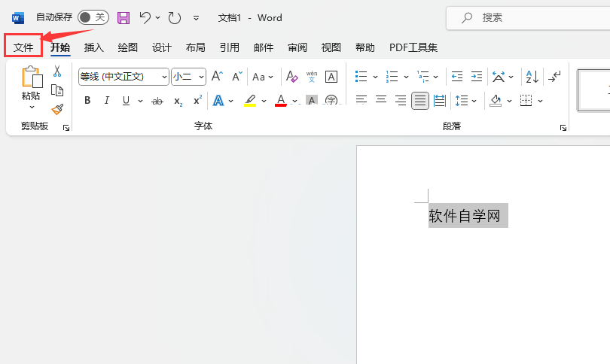The image size is (610, 364).
Task: Open underline style dropdown arrow
Action: point(140,101)
